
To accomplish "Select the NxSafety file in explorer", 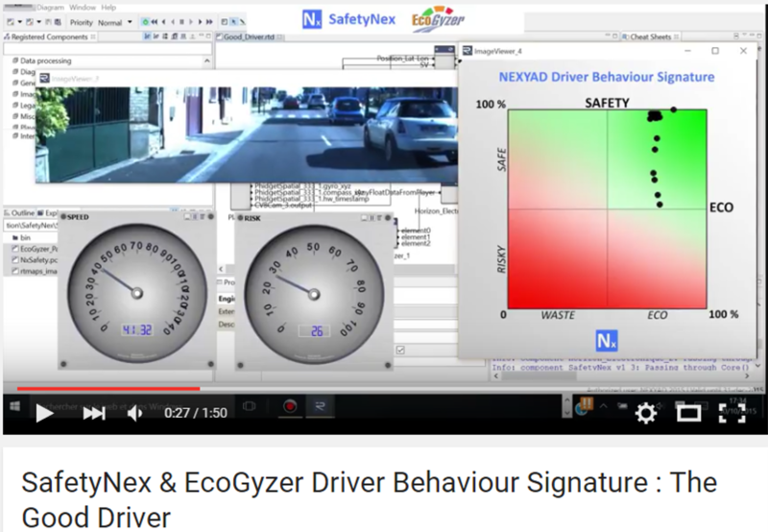I will click(35, 260).
